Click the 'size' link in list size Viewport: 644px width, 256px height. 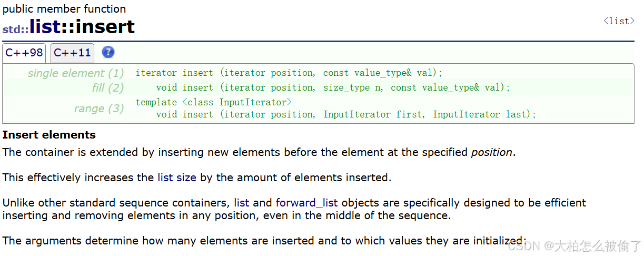pos(186,178)
